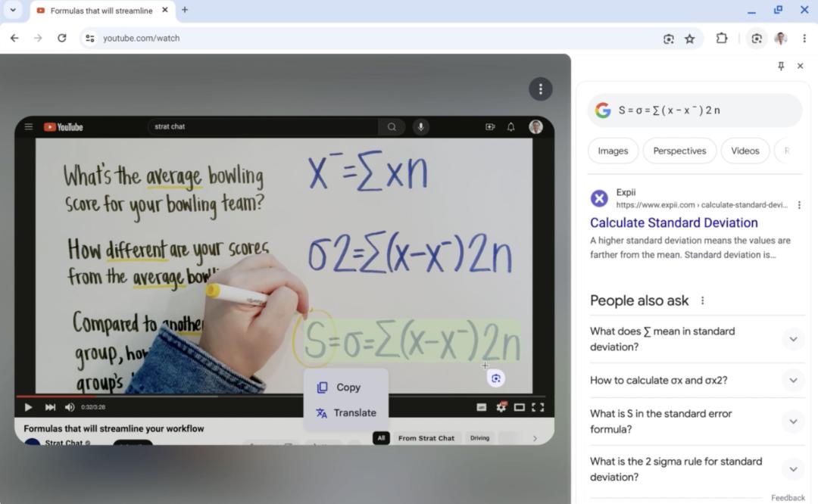Toggle subtitles on the video player
818x504 pixels.
(482, 407)
